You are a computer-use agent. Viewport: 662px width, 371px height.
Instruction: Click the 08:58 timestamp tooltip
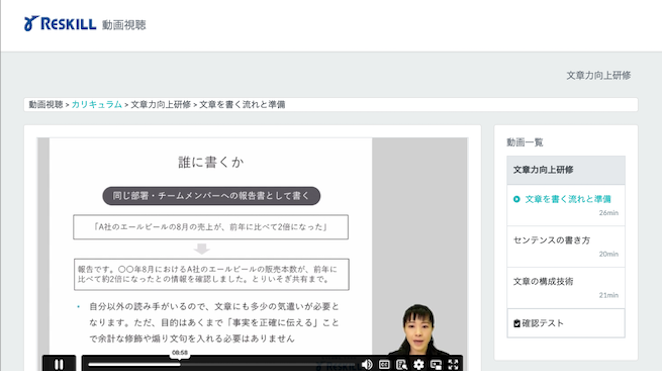coord(180,352)
